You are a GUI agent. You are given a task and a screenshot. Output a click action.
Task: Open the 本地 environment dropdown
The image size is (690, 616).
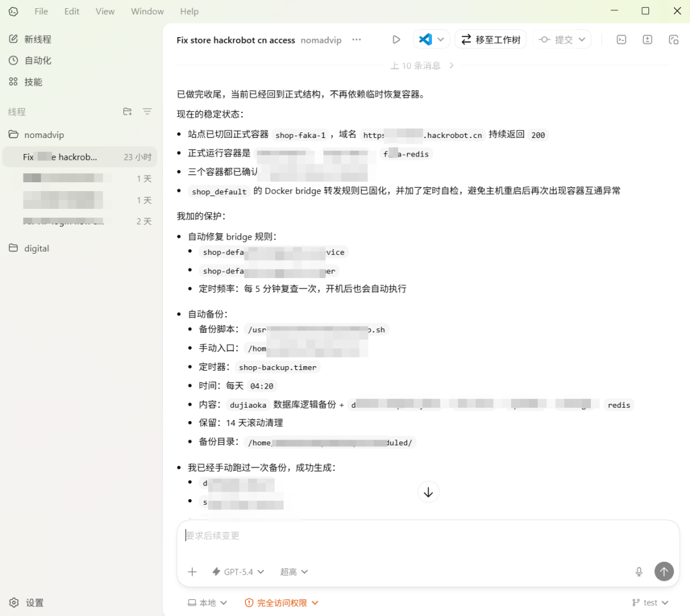(207, 603)
